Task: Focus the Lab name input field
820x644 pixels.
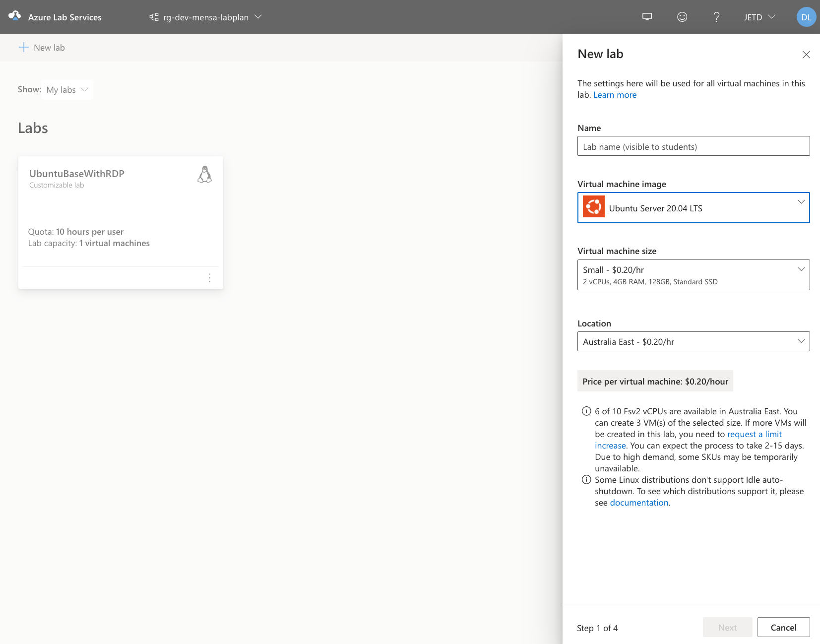Action: click(x=694, y=146)
